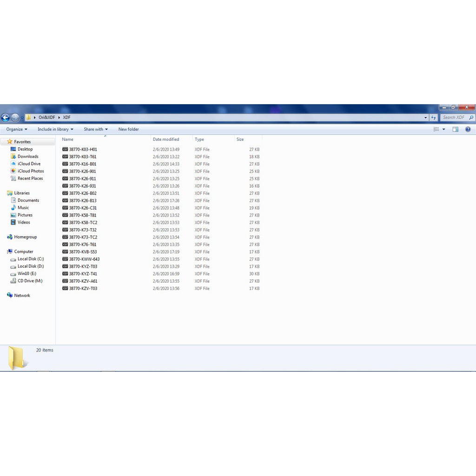Screen dimensions: 476x476
Task: Open iCloud Photos in Favorites
Action: pos(31,171)
